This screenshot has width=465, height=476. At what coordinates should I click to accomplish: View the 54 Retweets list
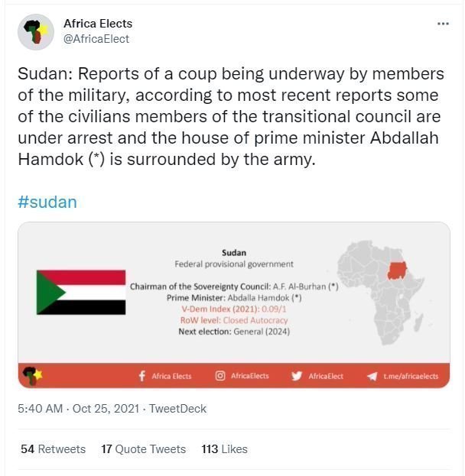[x=54, y=449]
